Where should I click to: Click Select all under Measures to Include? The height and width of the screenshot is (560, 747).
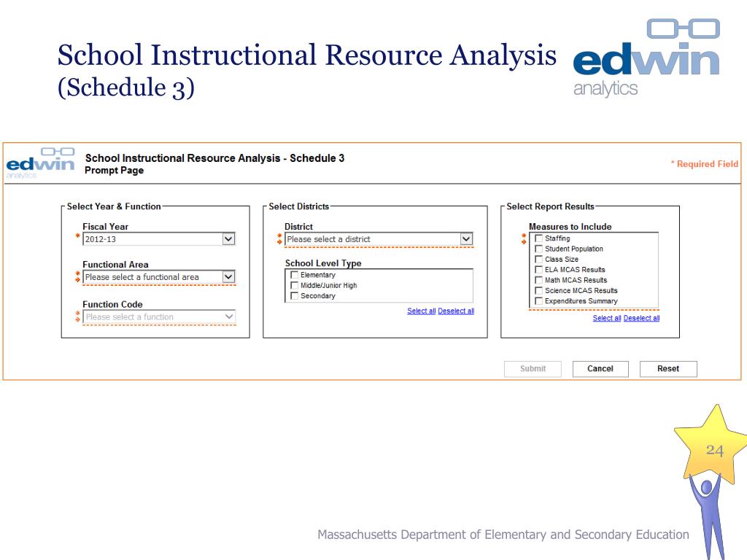607,318
